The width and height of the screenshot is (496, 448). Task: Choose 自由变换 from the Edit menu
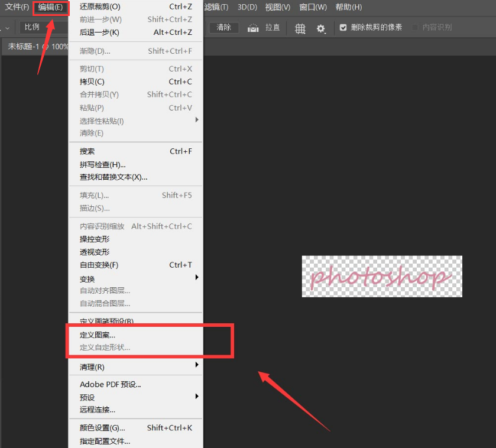click(98, 264)
